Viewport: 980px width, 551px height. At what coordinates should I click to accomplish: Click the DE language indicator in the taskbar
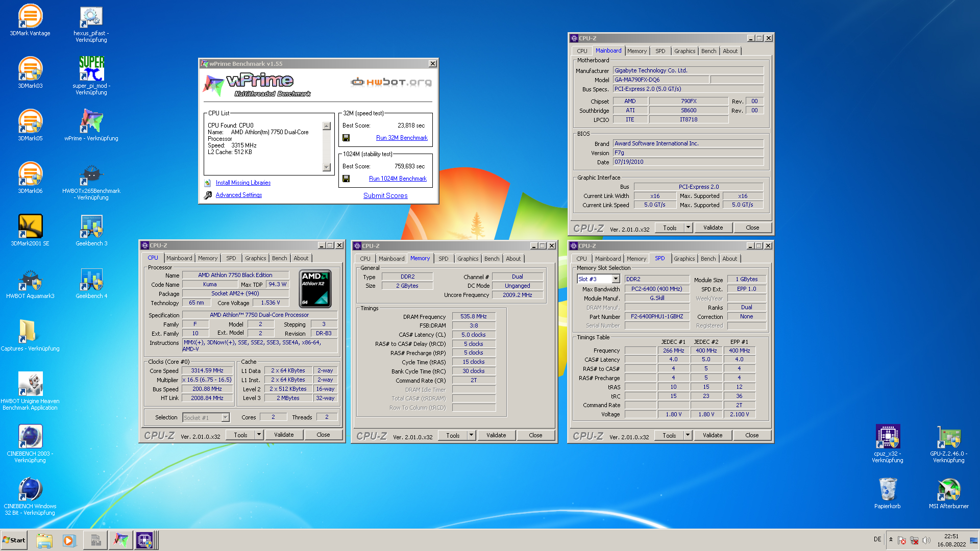(x=877, y=539)
